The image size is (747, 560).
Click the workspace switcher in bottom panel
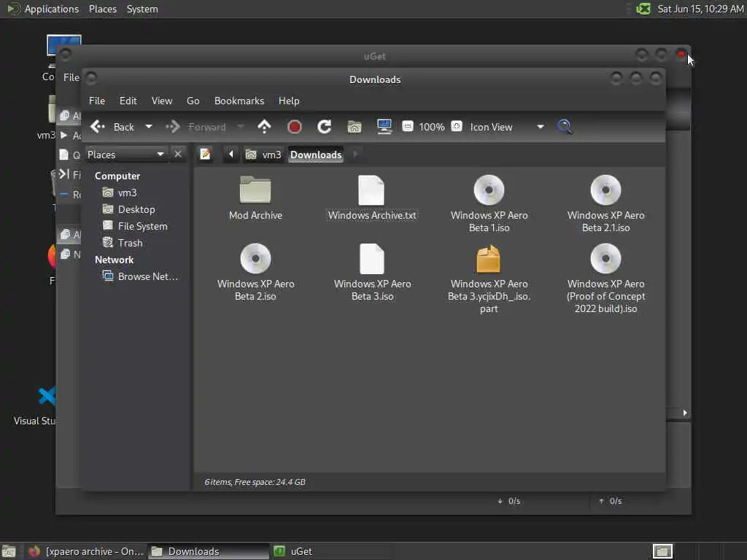click(x=662, y=551)
